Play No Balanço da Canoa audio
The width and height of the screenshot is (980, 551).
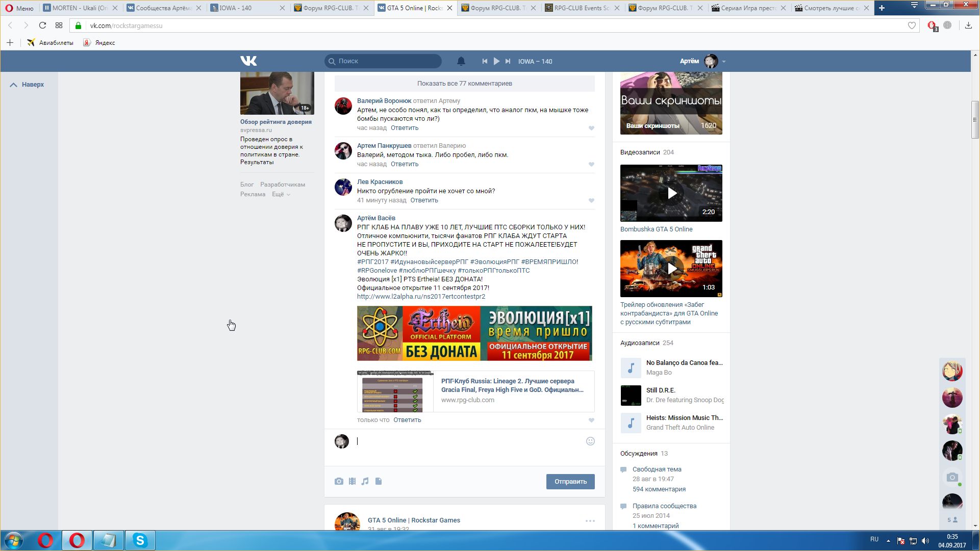[x=631, y=368]
